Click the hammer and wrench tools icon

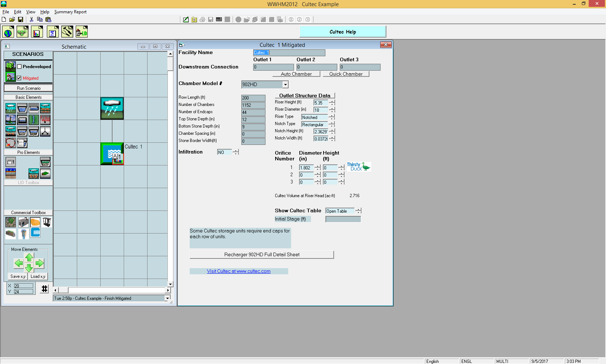click(x=67, y=32)
